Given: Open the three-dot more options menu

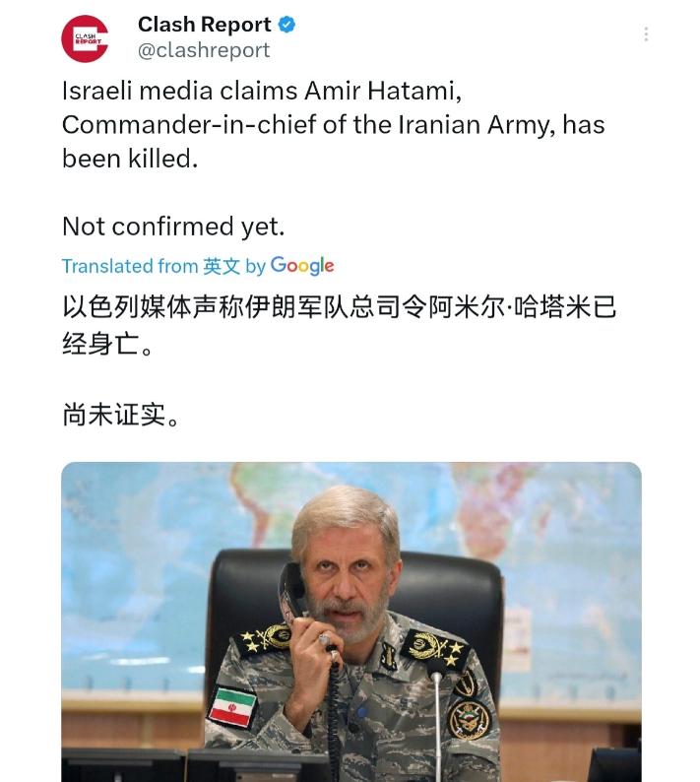Looking at the screenshot, I should coord(646,34).
